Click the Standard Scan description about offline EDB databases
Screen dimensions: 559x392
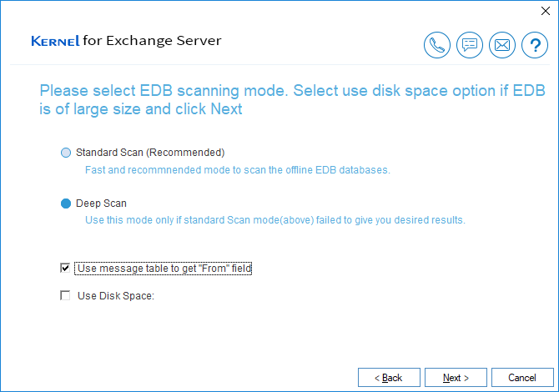(238, 170)
